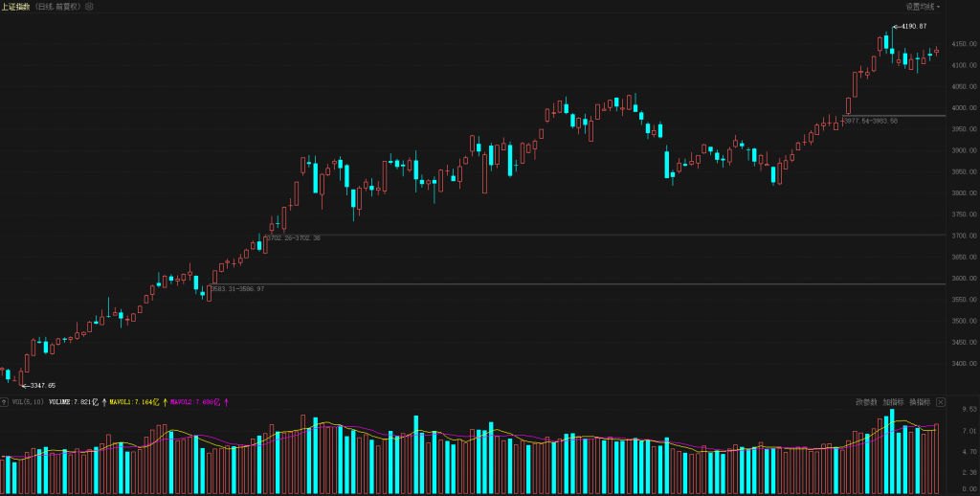Click 改参数 to edit indicator parameters
Image resolution: width=980 pixels, height=496 pixels.
(866, 402)
